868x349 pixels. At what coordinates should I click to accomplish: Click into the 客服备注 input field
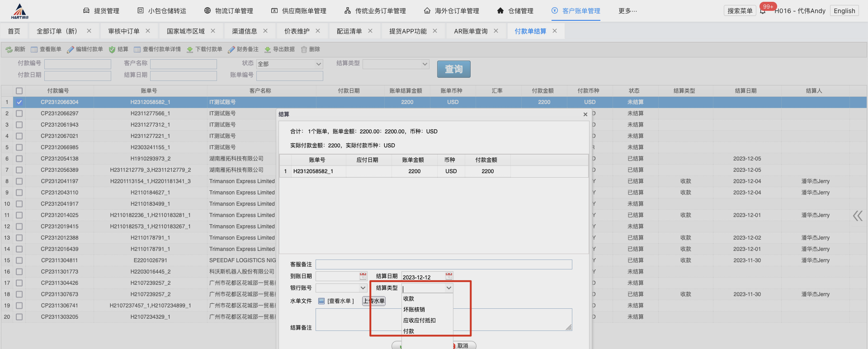pos(443,264)
